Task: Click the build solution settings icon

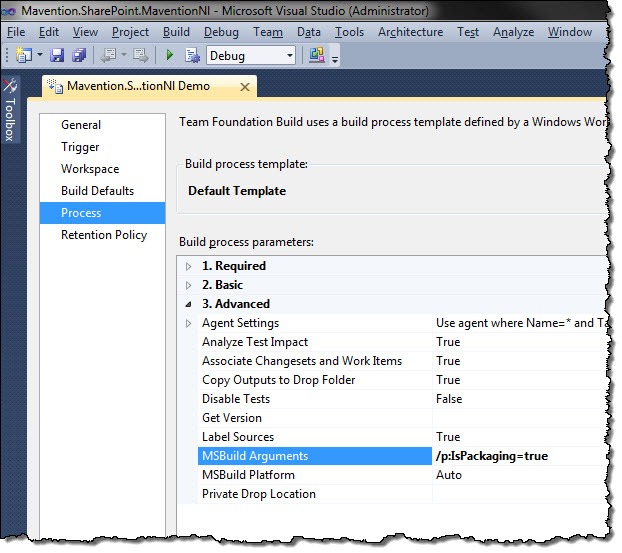Action: (x=192, y=55)
